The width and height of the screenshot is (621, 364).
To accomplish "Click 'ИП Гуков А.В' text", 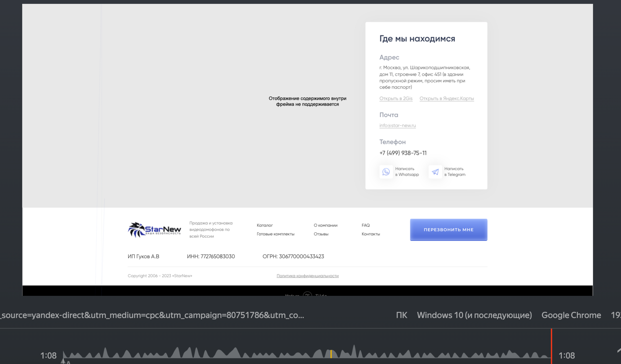I will (143, 256).
